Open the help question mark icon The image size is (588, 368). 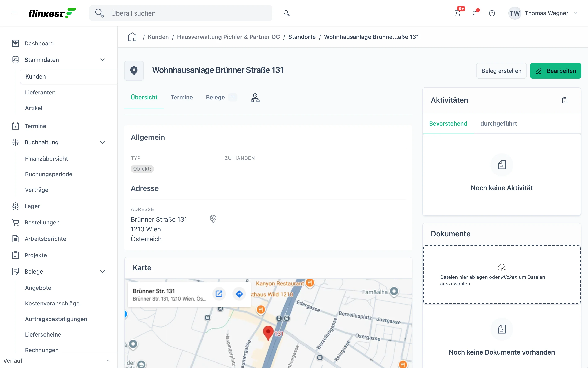(492, 13)
